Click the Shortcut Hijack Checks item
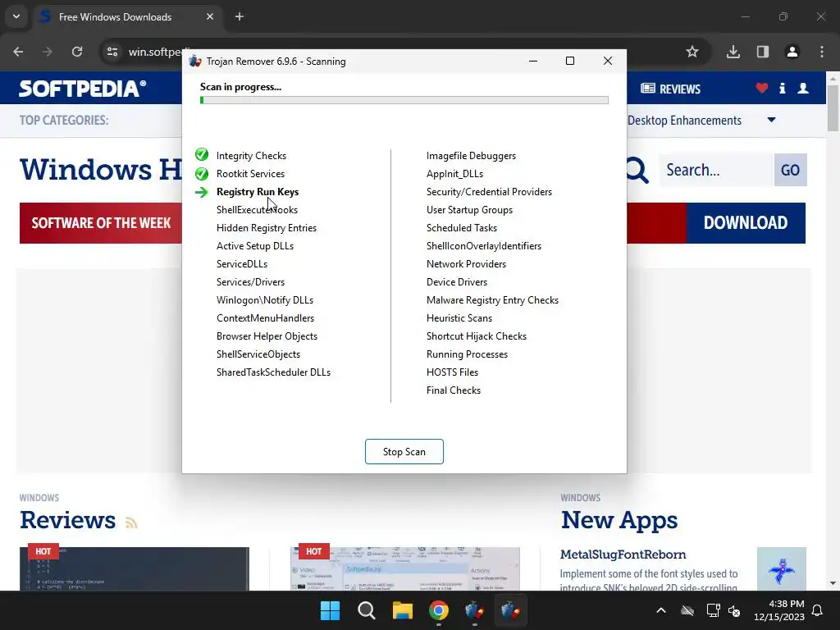 tap(477, 336)
